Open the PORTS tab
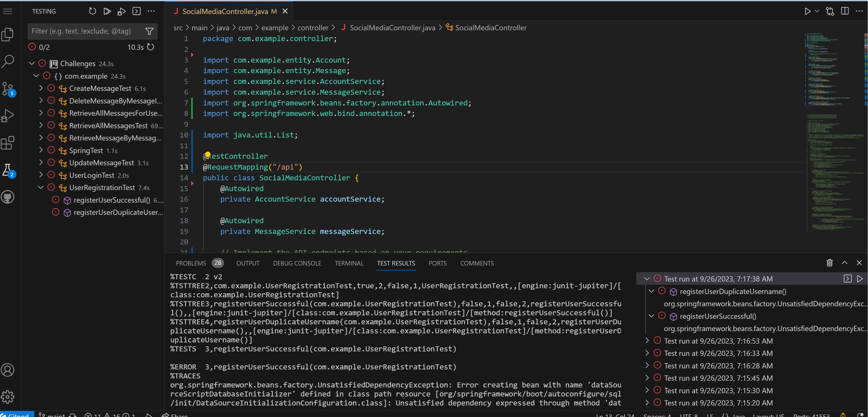The width and height of the screenshot is (868, 417). coord(437,263)
